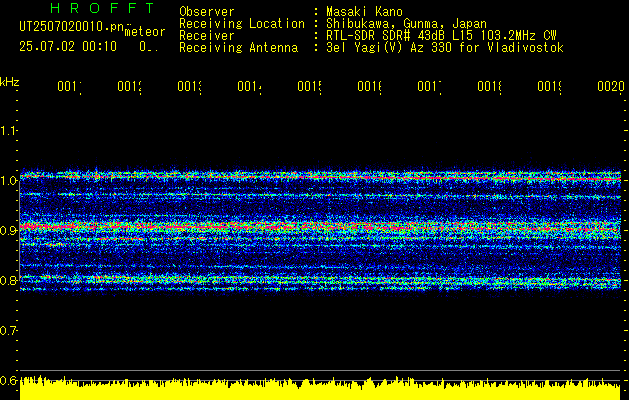Viewport: 629px width, 400px height.
Task: Click the yellow signal level graph
Action: [320, 388]
